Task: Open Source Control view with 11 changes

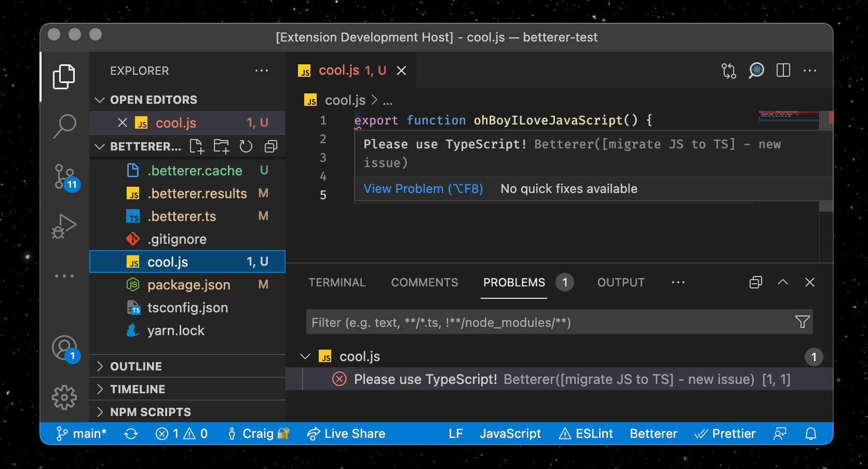Action: click(x=64, y=177)
